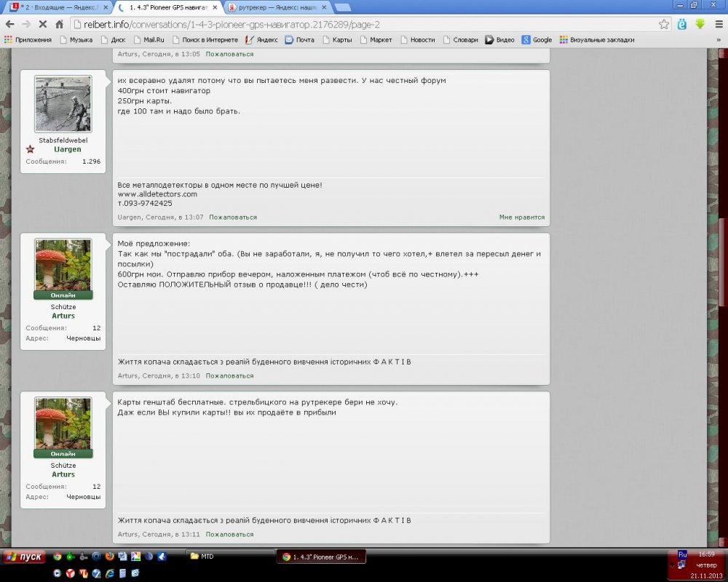Launch the media player quick launch icon
This screenshot has width=728, height=582.
coord(57,574)
